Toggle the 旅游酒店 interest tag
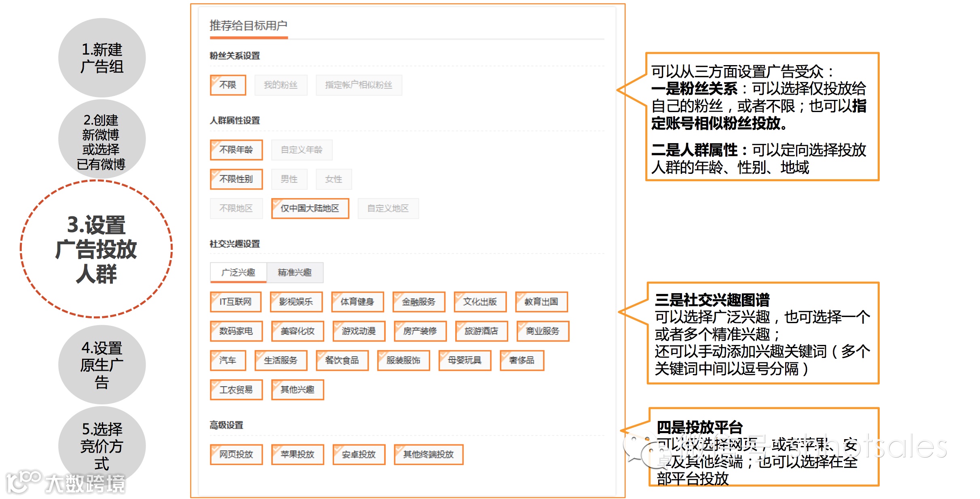This screenshot has width=980, height=499. coord(481,331)
